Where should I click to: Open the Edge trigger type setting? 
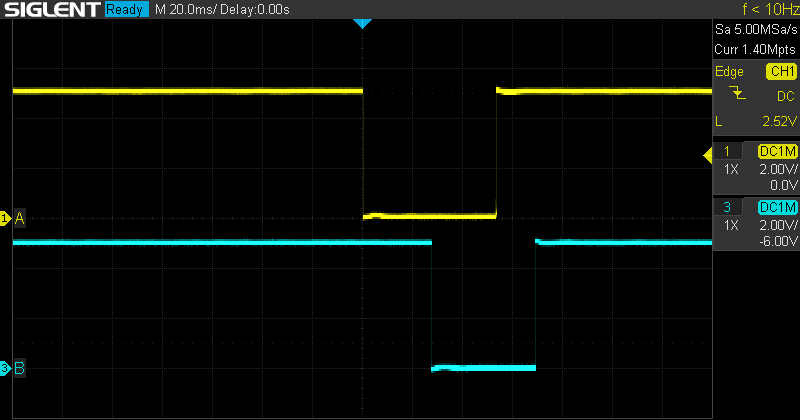pyautogui.click(x=729, y=72)
